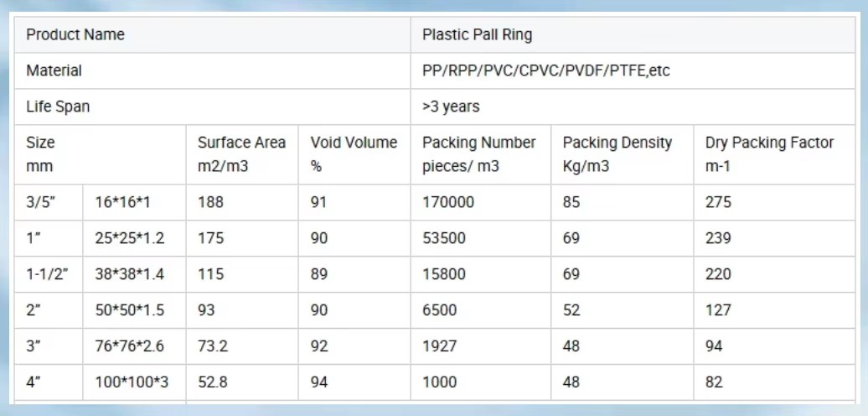Click the Dry Packing Factor header
This screenshot has height=416, width=868.
[774, 154]
